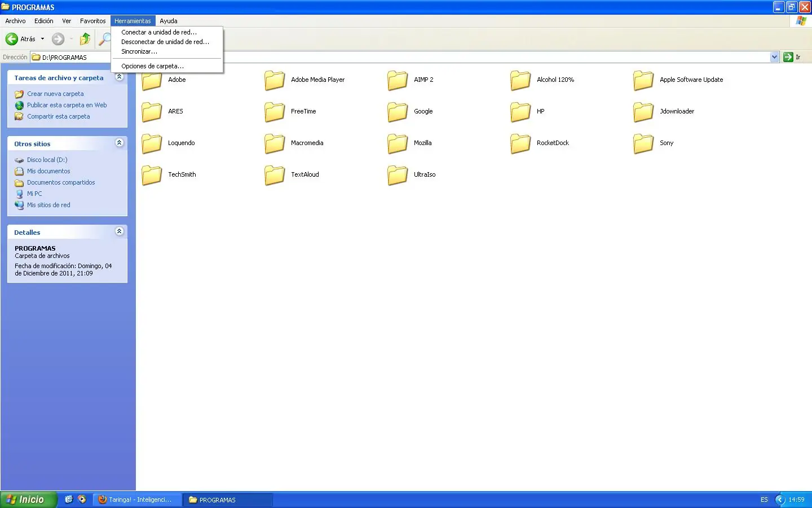This screenshot has width=812, height=508.
Task: Show hidden tray icons chevron
Action: (780, 500)
